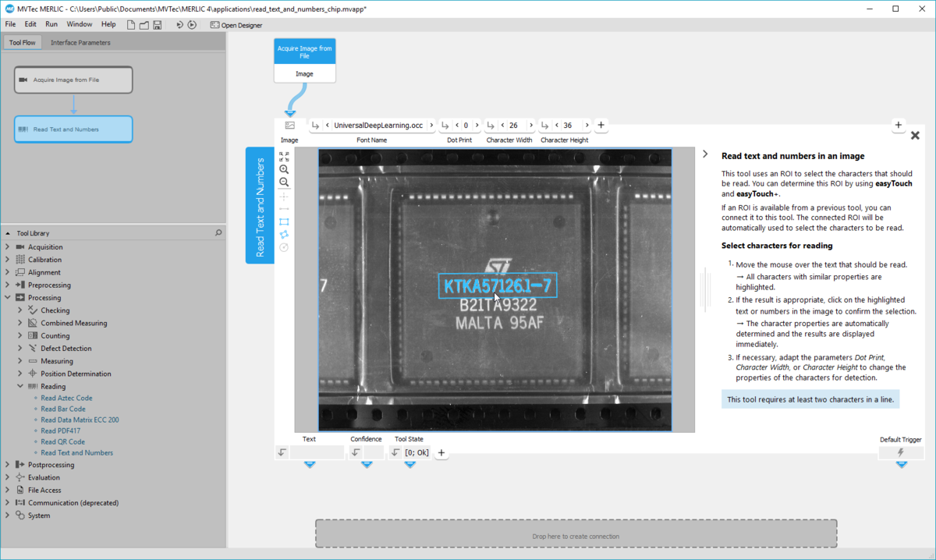Save the MVApp using the floppy disk icon
This screenshot has height=560, width=936.
[x=157, y=24]
